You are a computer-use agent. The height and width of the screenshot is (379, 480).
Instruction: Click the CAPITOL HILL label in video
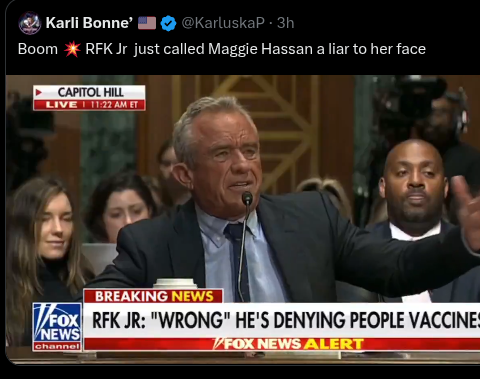pos(90,92)
